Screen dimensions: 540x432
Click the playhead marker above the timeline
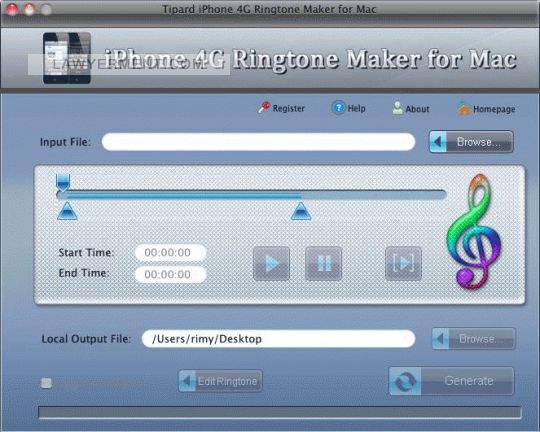(x=63, y=182)
